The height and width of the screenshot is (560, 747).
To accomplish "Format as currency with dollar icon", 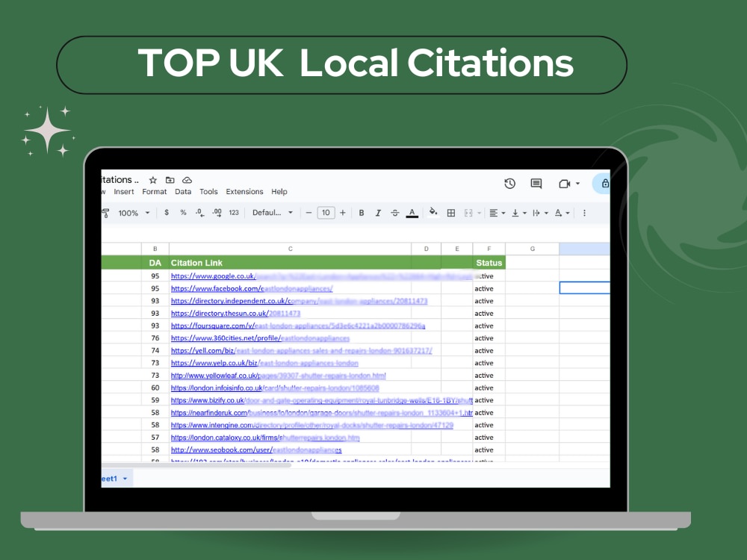I will (x=167, y=212).
